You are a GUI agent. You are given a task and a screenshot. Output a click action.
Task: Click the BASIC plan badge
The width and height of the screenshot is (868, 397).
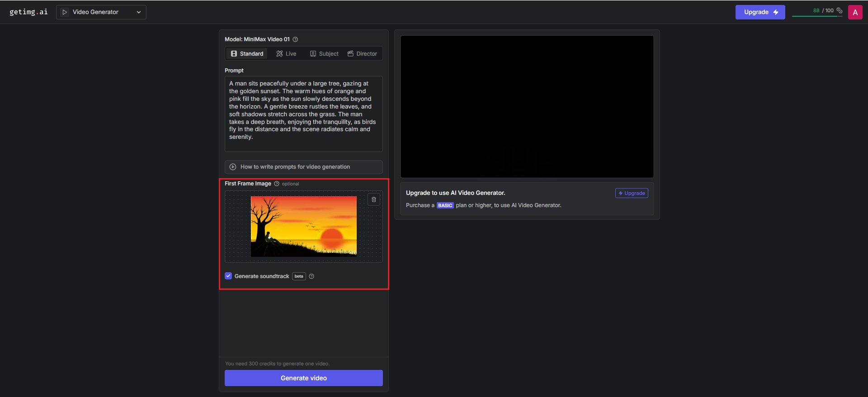coord(445,205)
